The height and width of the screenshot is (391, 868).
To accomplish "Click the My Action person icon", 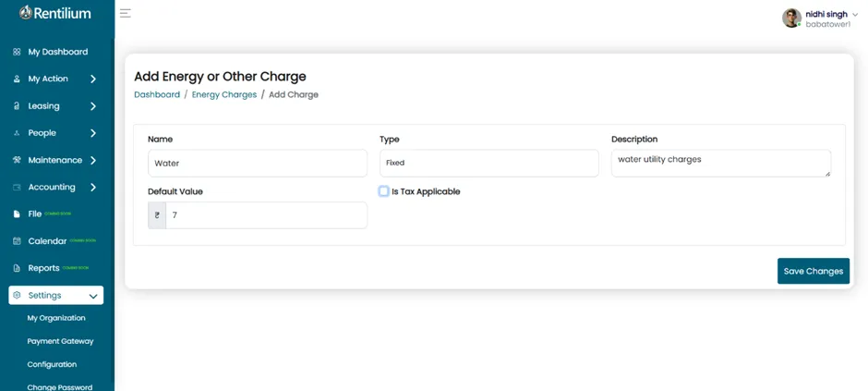I will (17, 79).
